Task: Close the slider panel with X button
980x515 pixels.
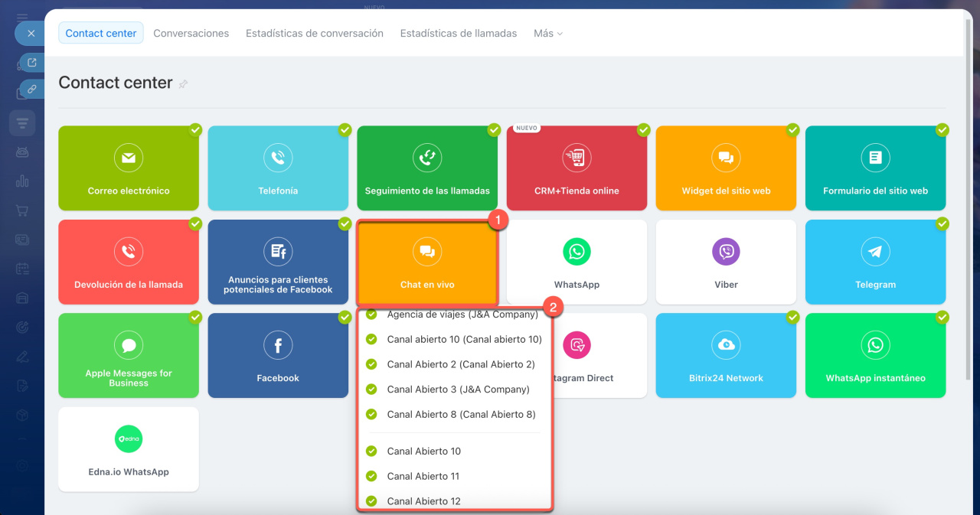Action: [x=31, y=34]
